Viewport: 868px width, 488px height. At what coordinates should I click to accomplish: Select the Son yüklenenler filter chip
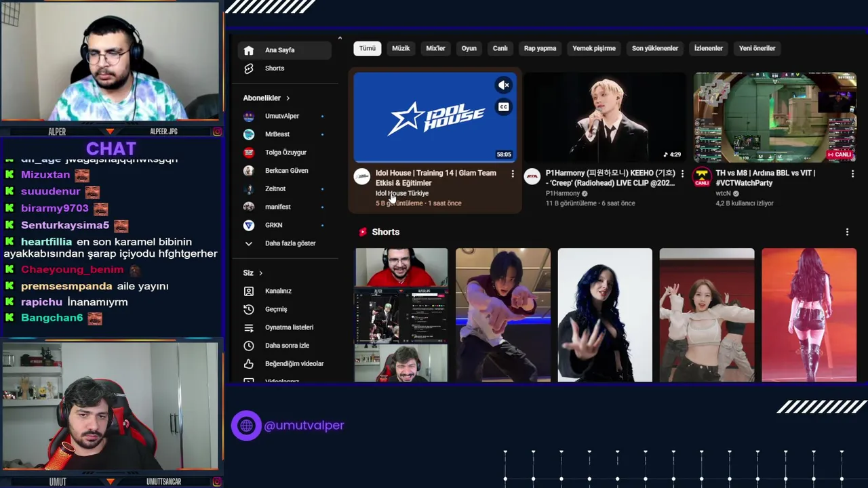[x=655, y=48]
